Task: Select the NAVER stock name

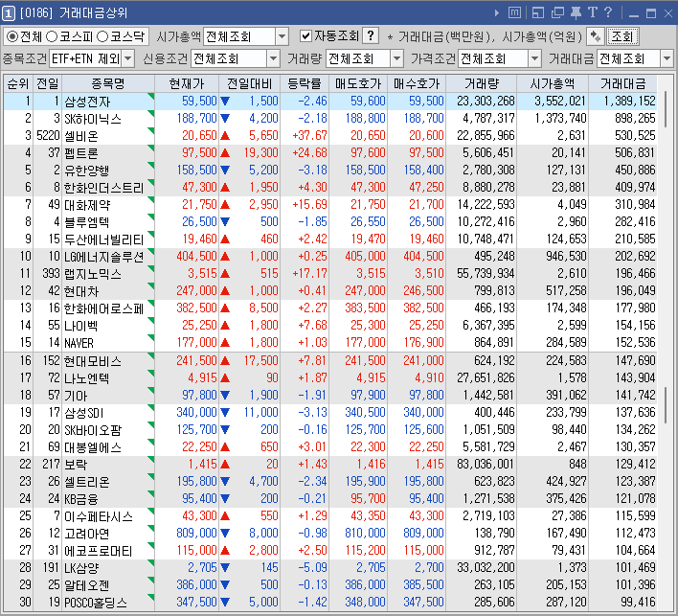Action: pos(79,344)
